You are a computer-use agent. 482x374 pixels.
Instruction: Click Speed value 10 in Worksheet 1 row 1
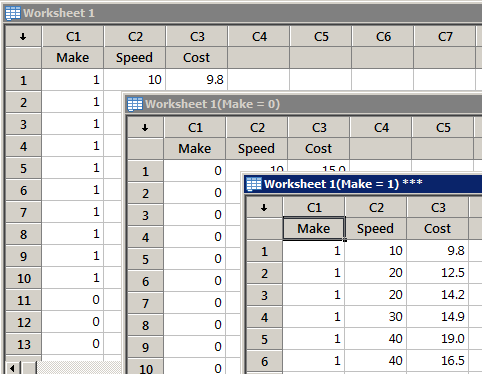135,80
